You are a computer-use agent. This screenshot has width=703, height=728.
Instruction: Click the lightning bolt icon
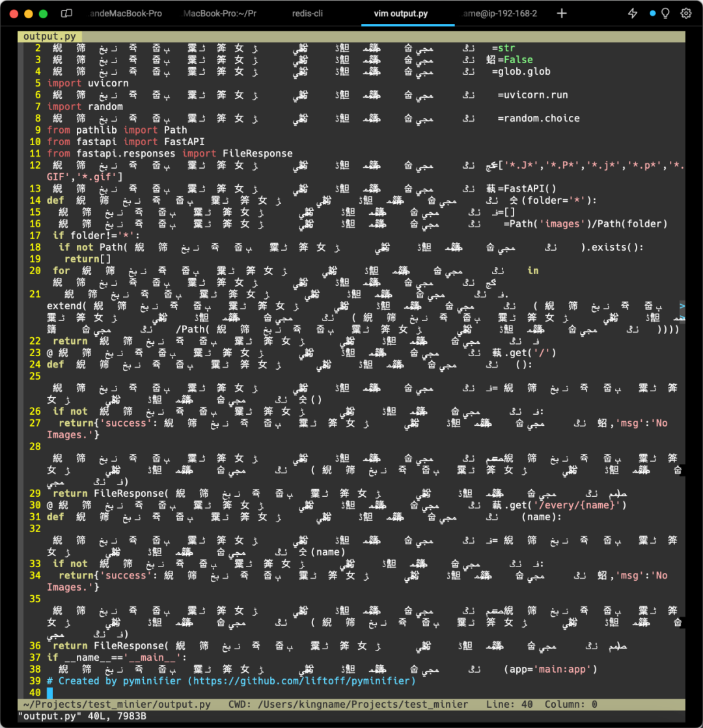click(x=633, y=14)
